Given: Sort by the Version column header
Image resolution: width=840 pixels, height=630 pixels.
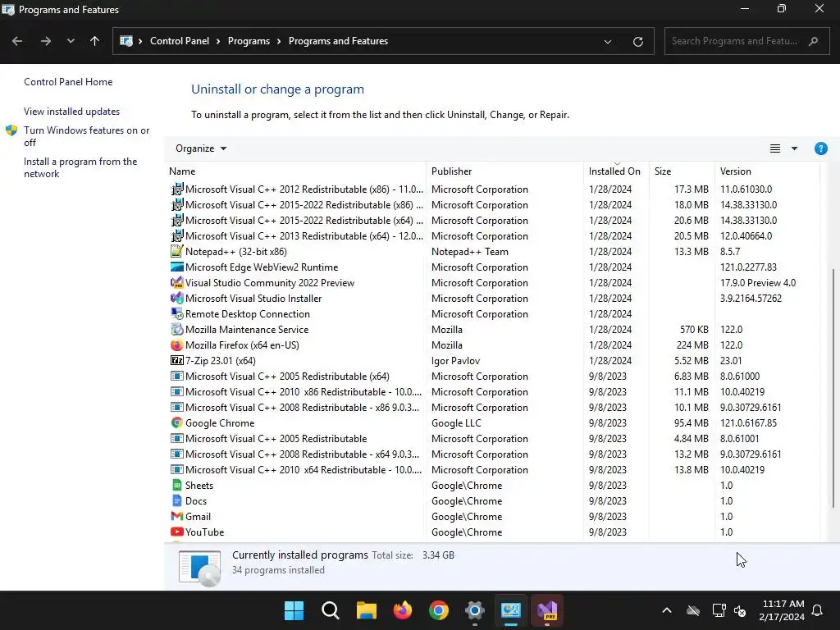Looking at the screenshot, I should 767,171.
